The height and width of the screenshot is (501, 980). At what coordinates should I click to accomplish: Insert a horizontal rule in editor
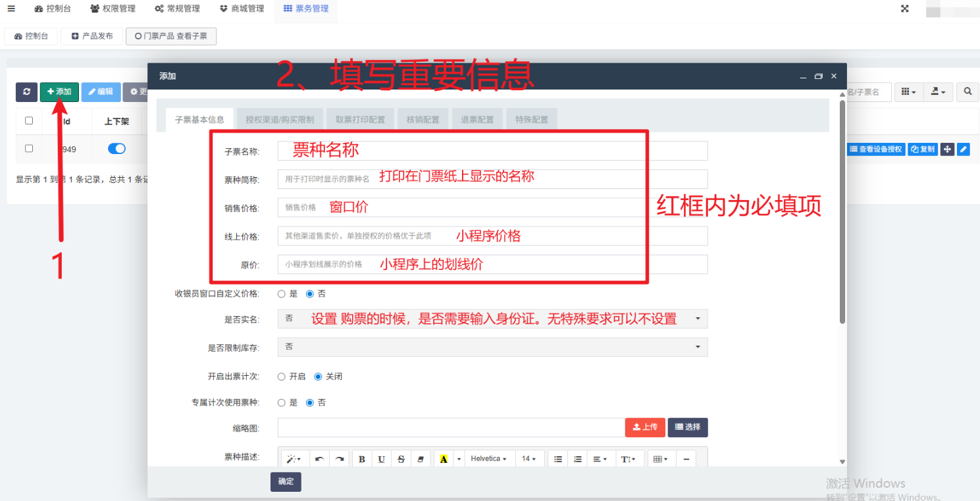pos(686,459)
